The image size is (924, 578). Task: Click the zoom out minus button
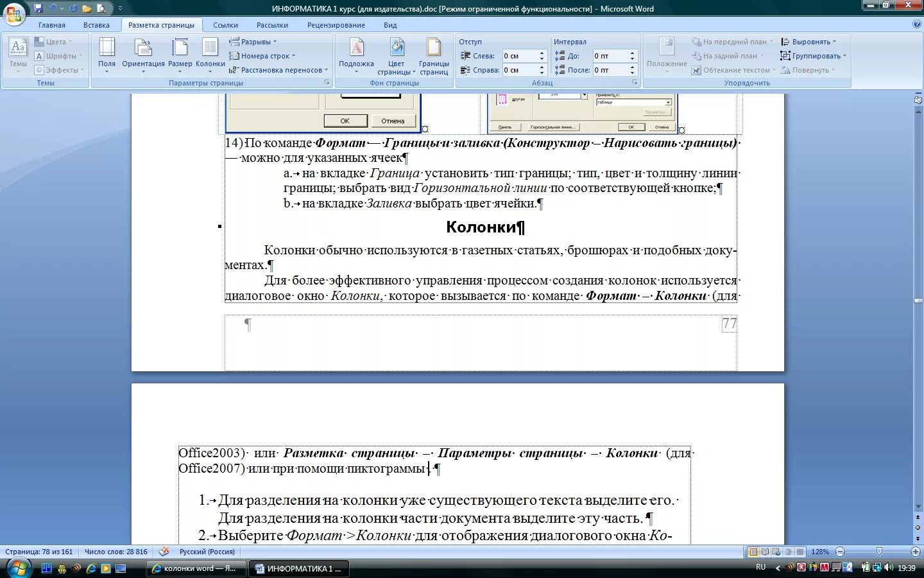[840, 552]
